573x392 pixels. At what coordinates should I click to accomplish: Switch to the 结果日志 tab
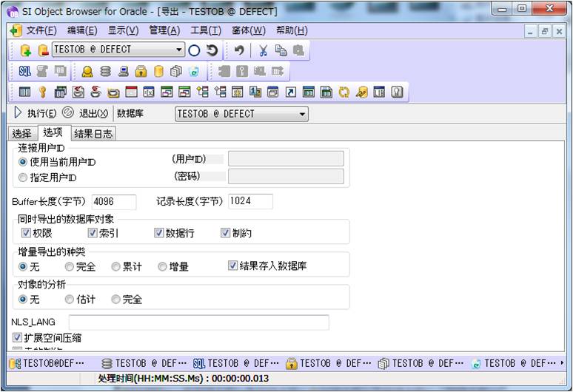pyautogui.click(x=93, y=133)
